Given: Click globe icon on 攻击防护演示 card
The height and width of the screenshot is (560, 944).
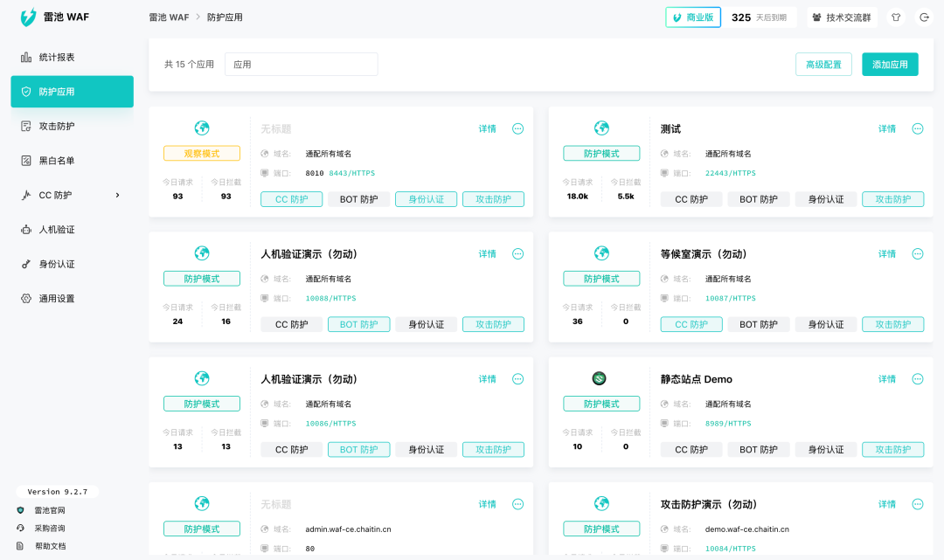Looking at the screenshot, I should click(x=601, y=503).
